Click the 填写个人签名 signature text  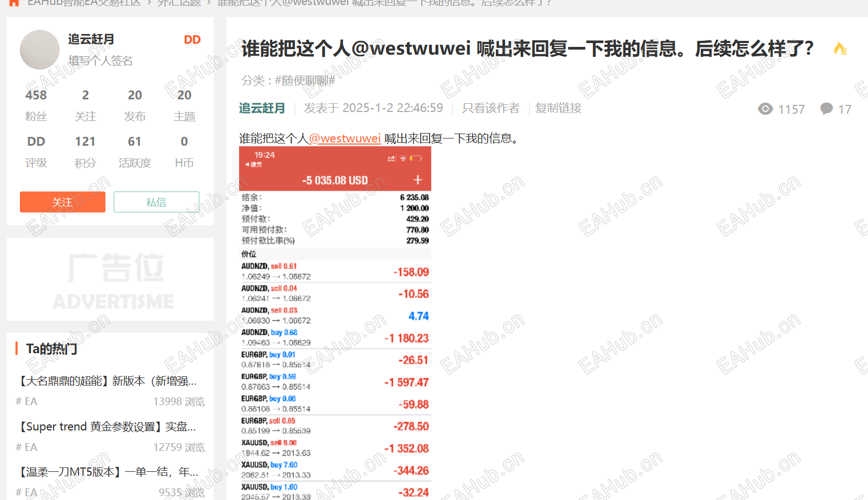pos(100,61)
